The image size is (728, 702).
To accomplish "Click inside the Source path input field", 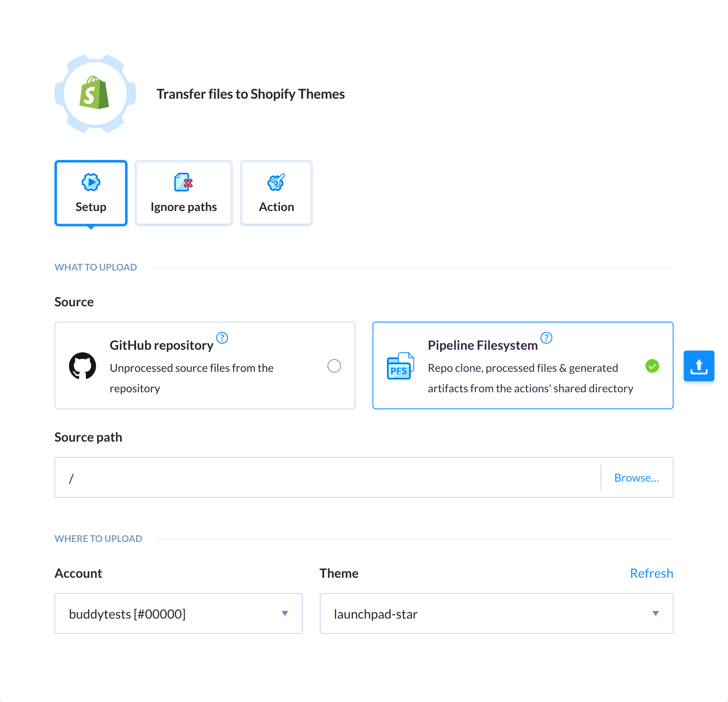I will coord(298,477).
